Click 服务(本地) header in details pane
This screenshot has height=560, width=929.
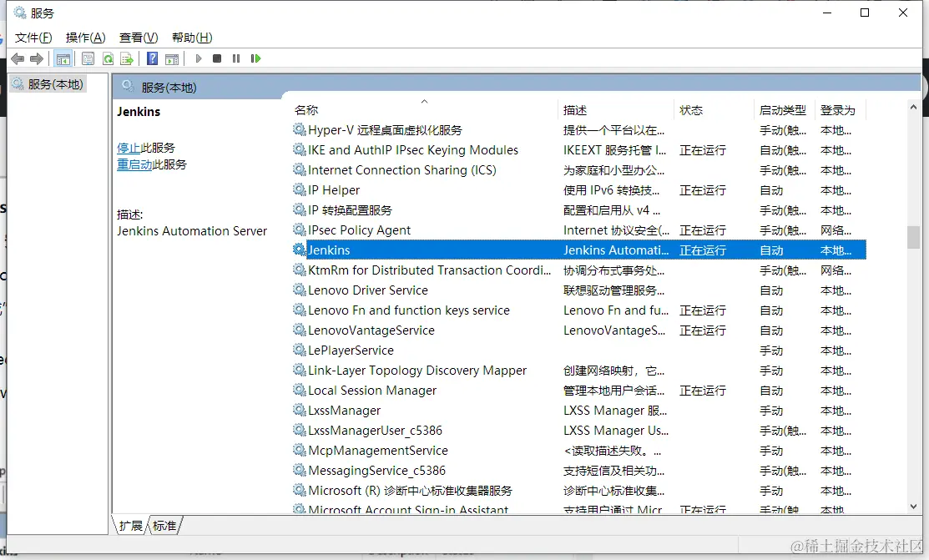coord(169,87)
